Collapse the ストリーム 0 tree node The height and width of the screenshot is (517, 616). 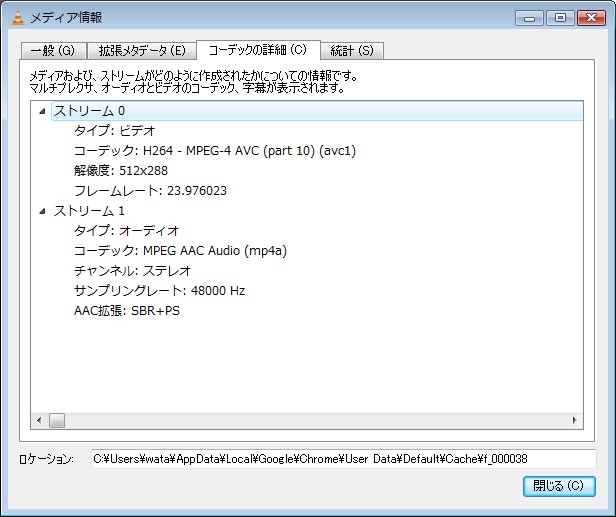click(42, 111)
